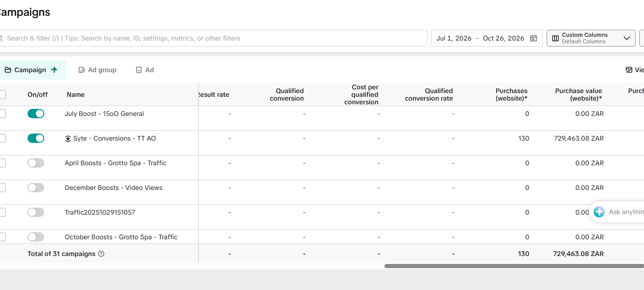The height and width of the screenshot is (290, 644).
Task: Click the Result rate column header
Action: tap(214, 94)
